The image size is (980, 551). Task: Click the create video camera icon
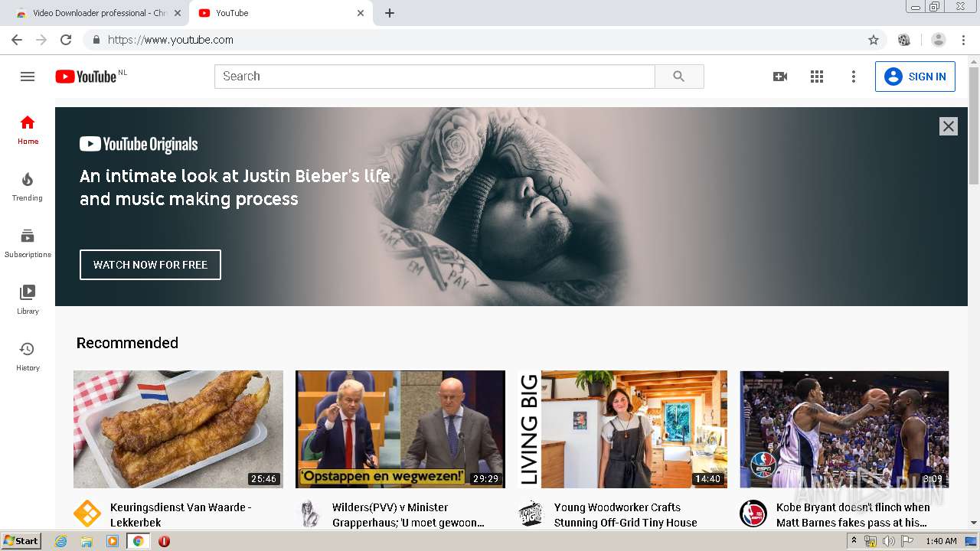coord(780,77)
